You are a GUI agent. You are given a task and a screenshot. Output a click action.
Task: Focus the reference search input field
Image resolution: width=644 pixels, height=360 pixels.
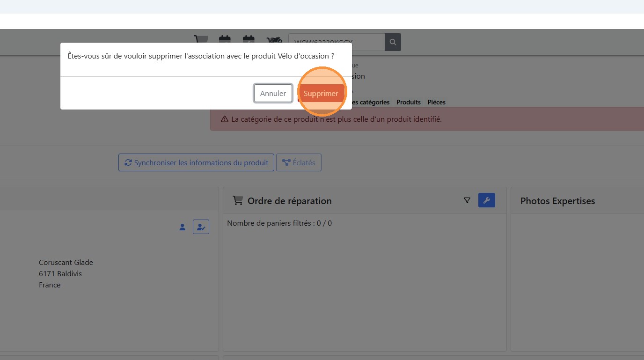coord(337,42)
